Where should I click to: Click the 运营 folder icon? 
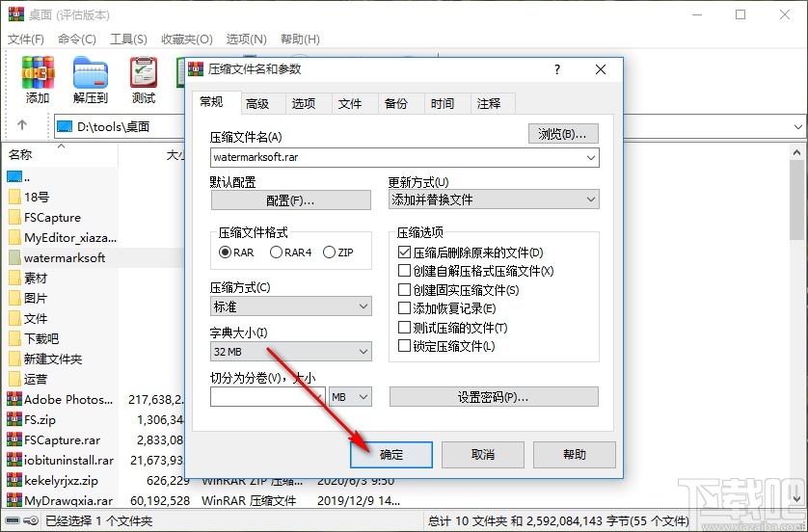point(14,379)
